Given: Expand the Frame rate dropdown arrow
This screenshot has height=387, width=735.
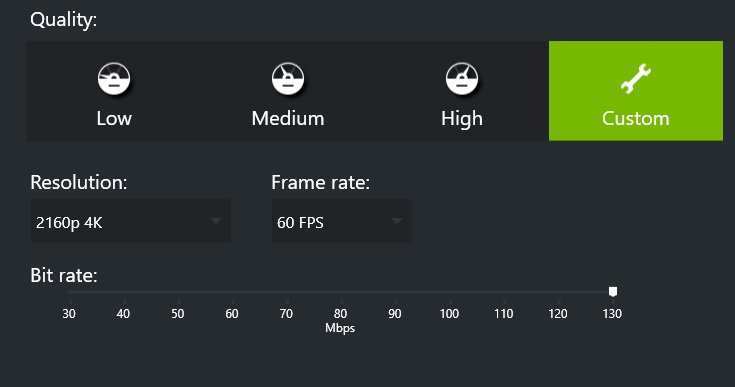Looking at the screenshot, I should tap(397, 221).
